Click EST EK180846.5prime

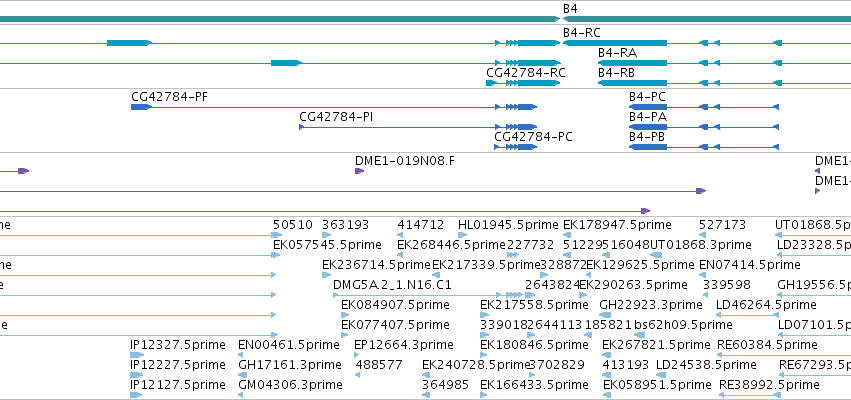534,345
